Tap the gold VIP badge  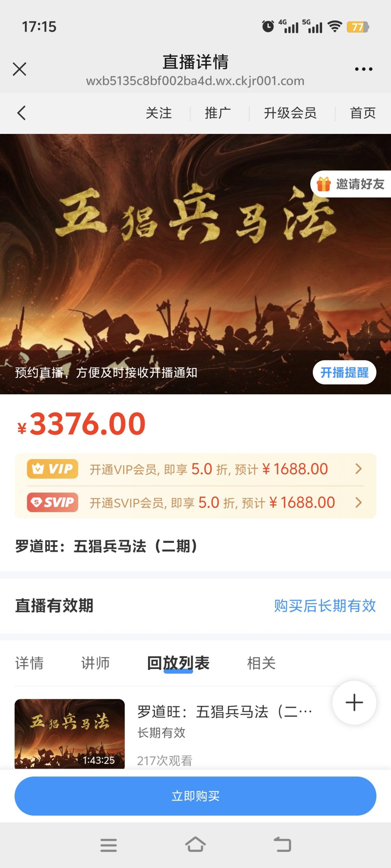53,469
